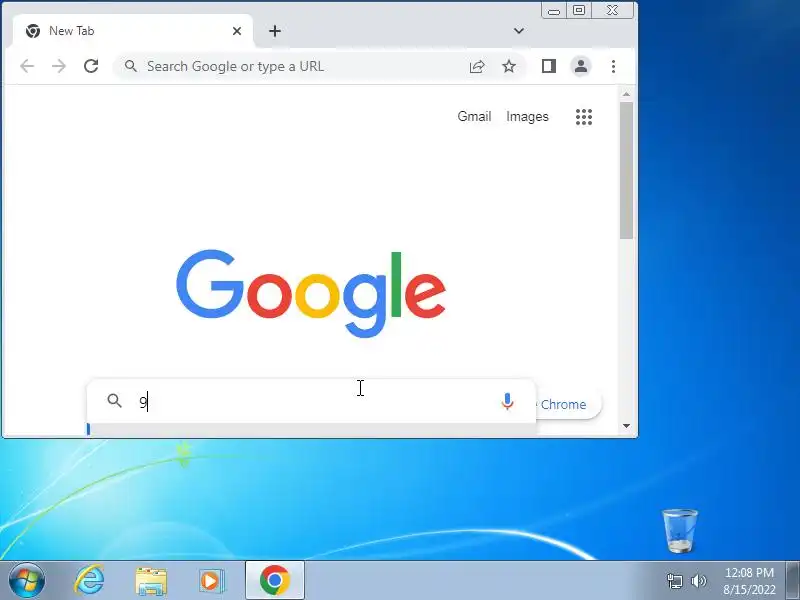Open the Images link

point(527,117)
